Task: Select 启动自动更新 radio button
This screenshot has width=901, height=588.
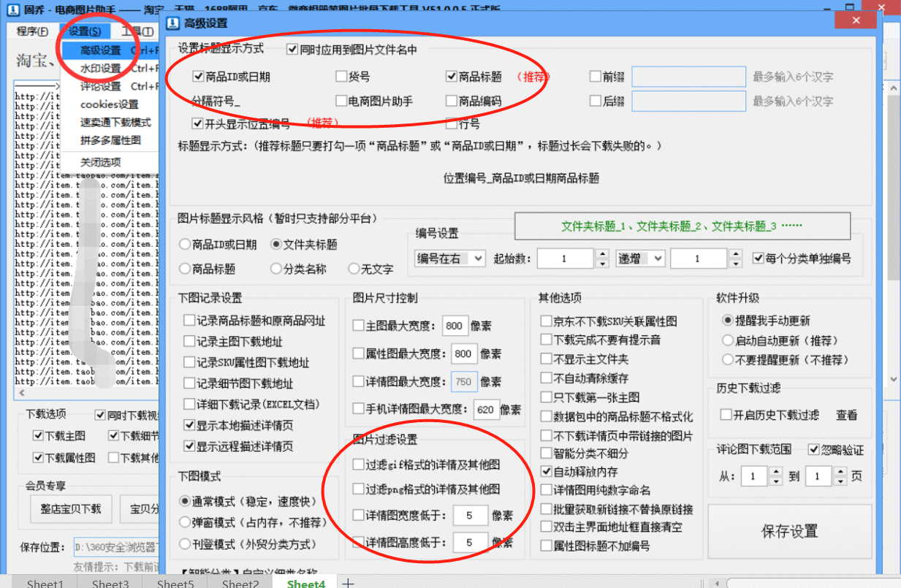Action: tap(780, 340)
